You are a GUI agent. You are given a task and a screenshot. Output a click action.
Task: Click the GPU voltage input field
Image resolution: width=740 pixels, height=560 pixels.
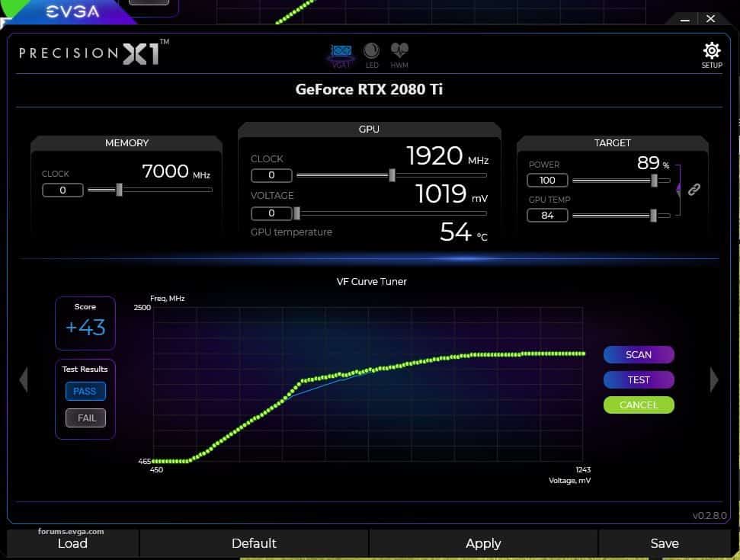pos(272,213)
